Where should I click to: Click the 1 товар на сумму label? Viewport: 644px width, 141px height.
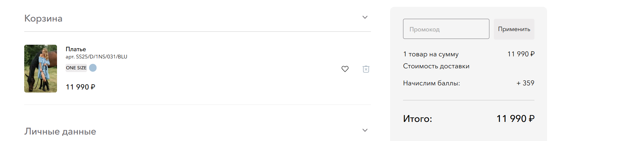coord(431,54)
